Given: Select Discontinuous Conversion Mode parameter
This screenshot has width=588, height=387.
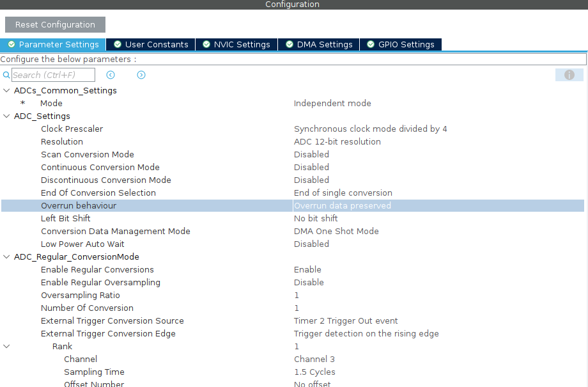Looking at the screenshot, I should pos(106,180).
